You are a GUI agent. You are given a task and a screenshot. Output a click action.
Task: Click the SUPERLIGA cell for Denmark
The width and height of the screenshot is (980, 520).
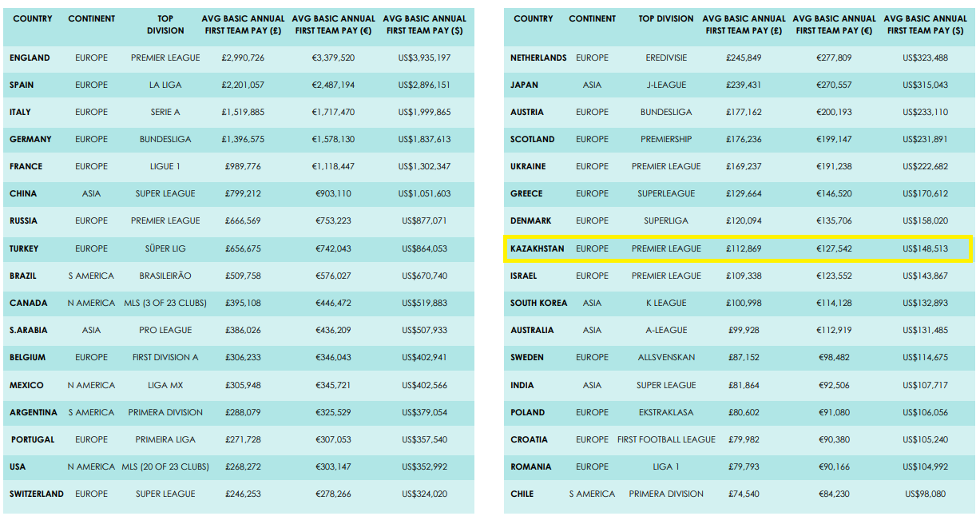(x=666, y=220)
